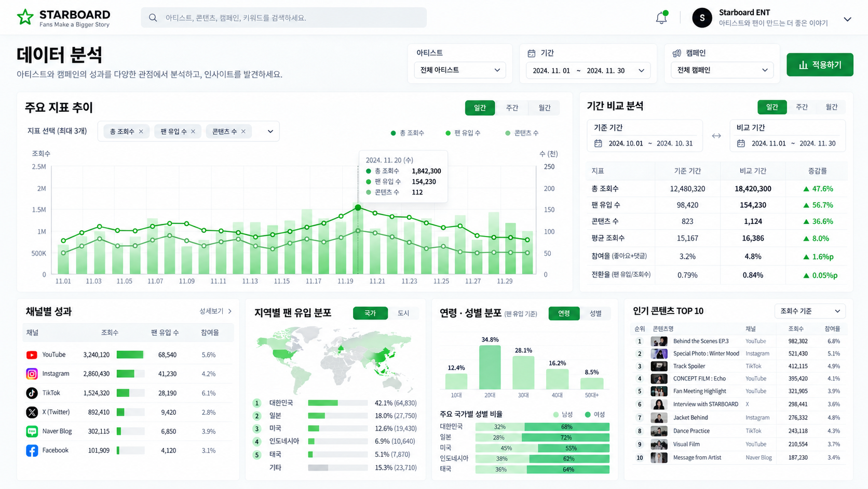Remove the 총 조회수 metric chip
This screenshot has height=489, width=868.
tap(141, 131)
